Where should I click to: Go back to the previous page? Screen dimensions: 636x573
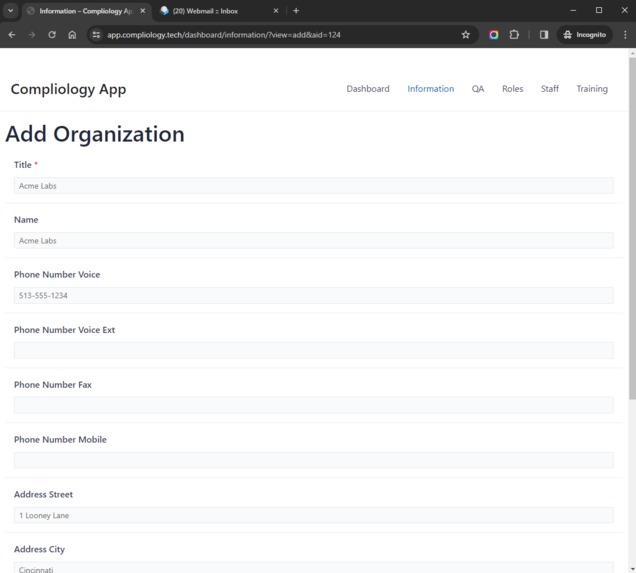12,35
